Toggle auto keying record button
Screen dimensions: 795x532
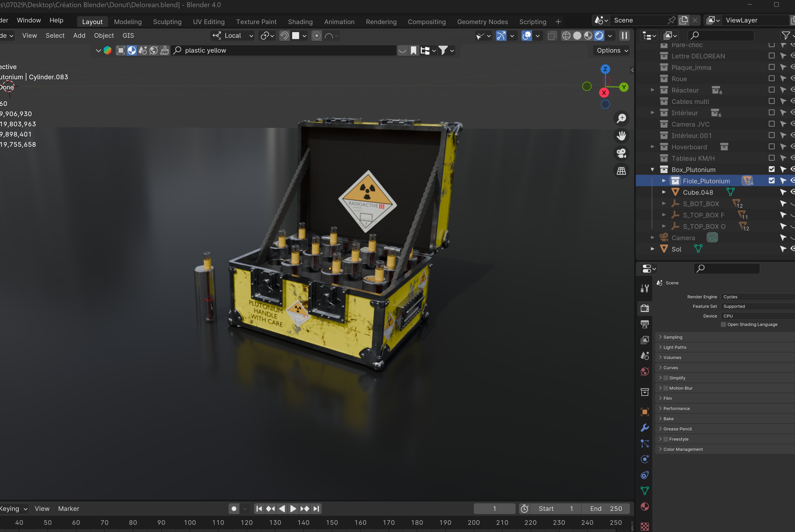pyautogui.click(x=234, y=509)
